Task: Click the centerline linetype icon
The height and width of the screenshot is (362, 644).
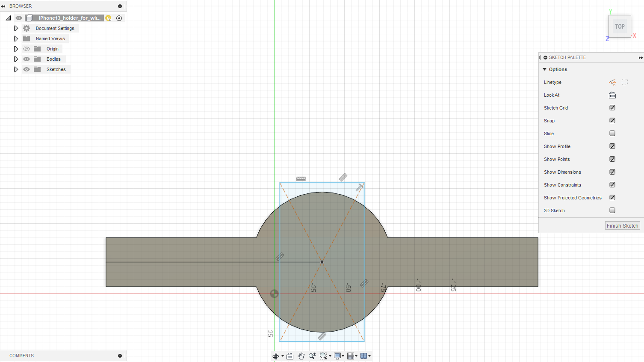Action: (x=624, y=82)
